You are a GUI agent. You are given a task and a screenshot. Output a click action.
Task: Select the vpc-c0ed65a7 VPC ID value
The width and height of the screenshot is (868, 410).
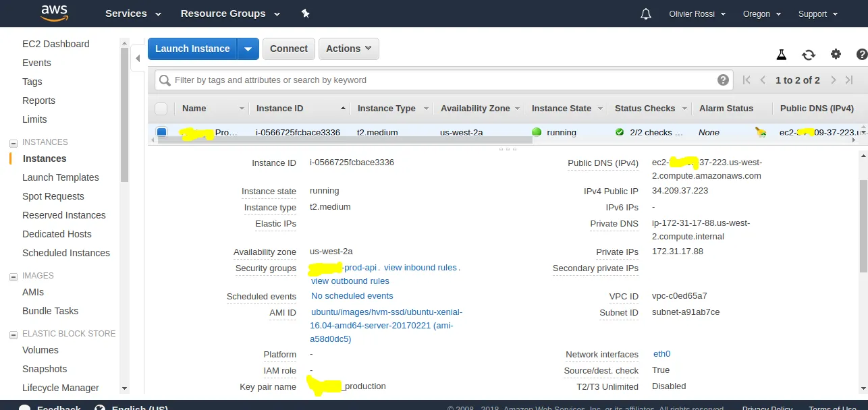[x=680, y=296]
